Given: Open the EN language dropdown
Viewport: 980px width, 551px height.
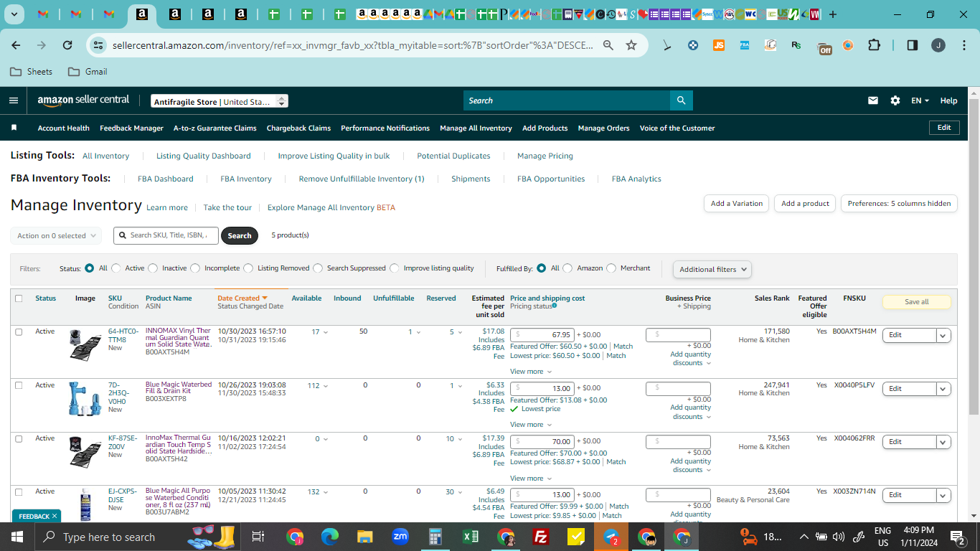Looking at the screenshot, I should coord(920,100).
